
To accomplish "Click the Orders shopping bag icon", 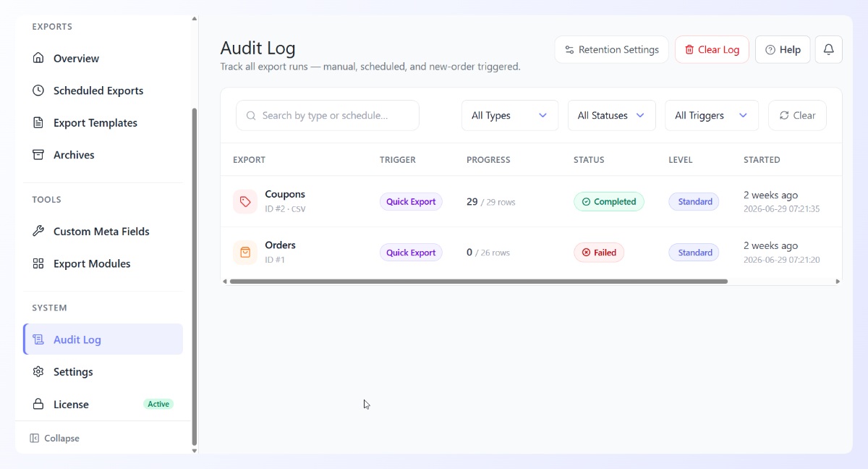I will click(x=245, y=253).
